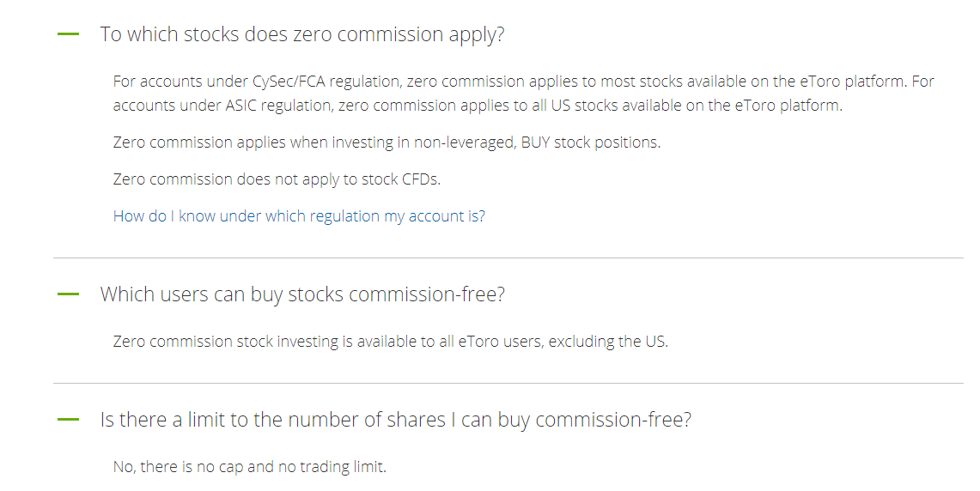Click the divider line above the share limit question
The height and width of the screenshot is (491, 980).
pyautogui.click(x=508, y=383)
